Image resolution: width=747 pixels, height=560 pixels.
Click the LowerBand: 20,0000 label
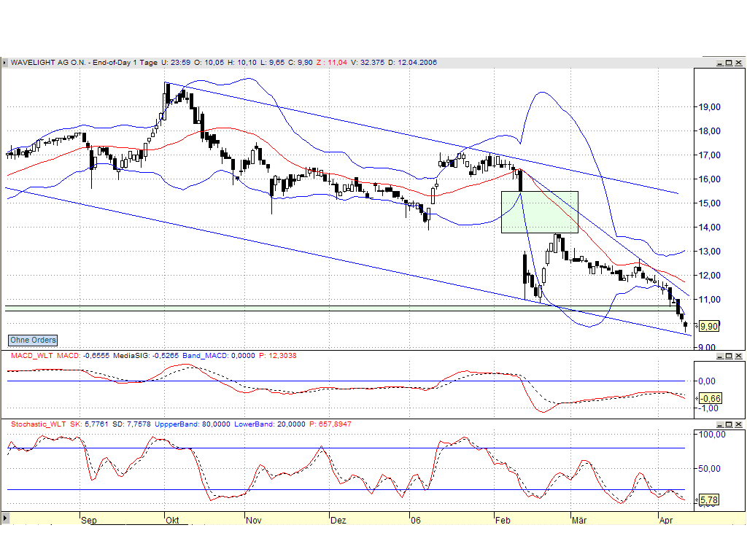click(270, 424)
